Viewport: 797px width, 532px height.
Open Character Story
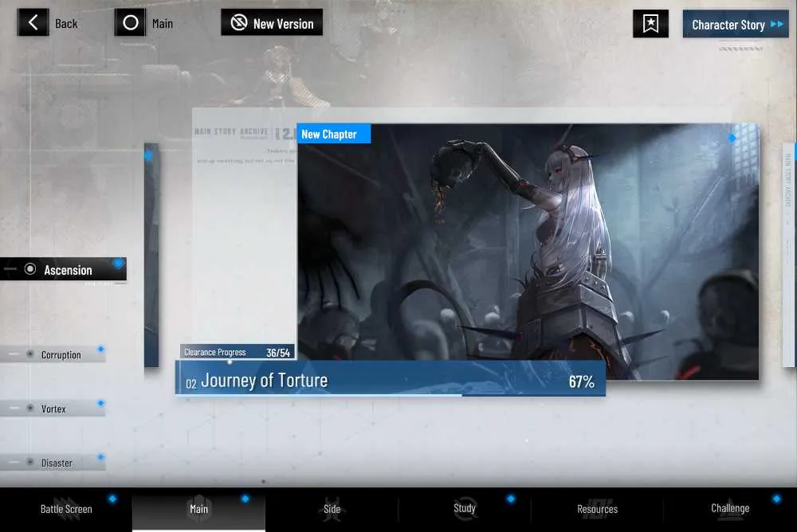[x=736, y=24]
